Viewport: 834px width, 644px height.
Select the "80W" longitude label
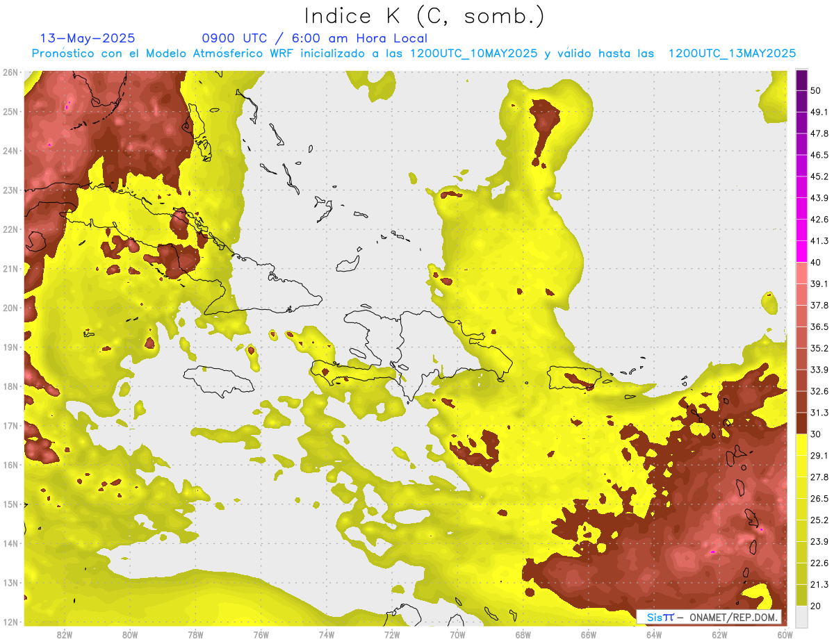(130, 634)
